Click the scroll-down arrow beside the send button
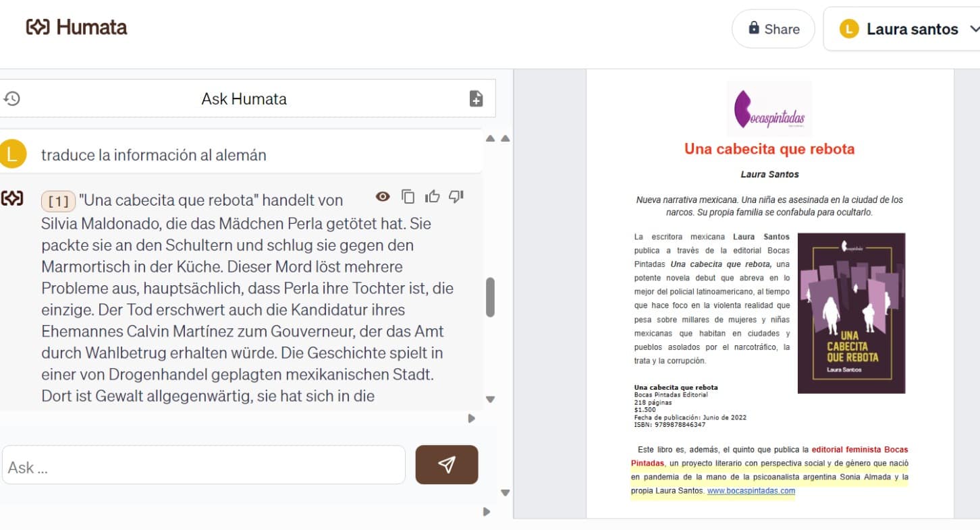The height and width of the screenshot is (530, 980). pyautogui.click(x=505, y=493)
